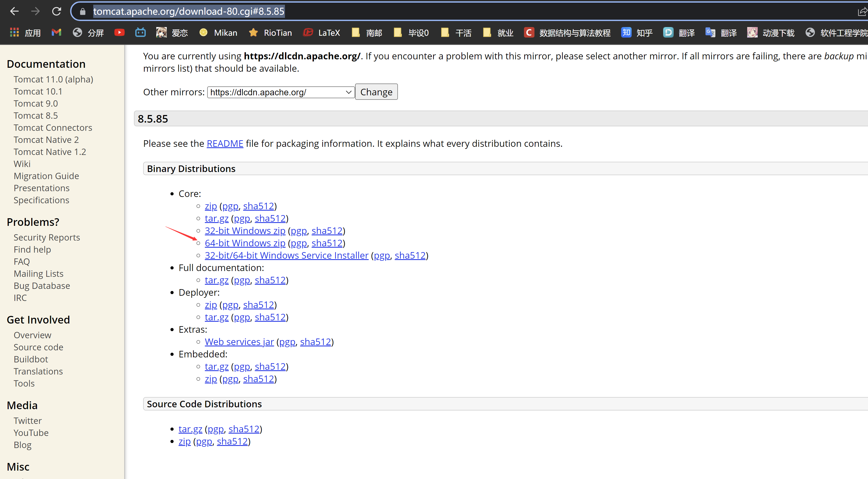This screenshot has height=479, width=868.
Task: Expand the Other mirrors dropdown
Action: pos(281,92)
